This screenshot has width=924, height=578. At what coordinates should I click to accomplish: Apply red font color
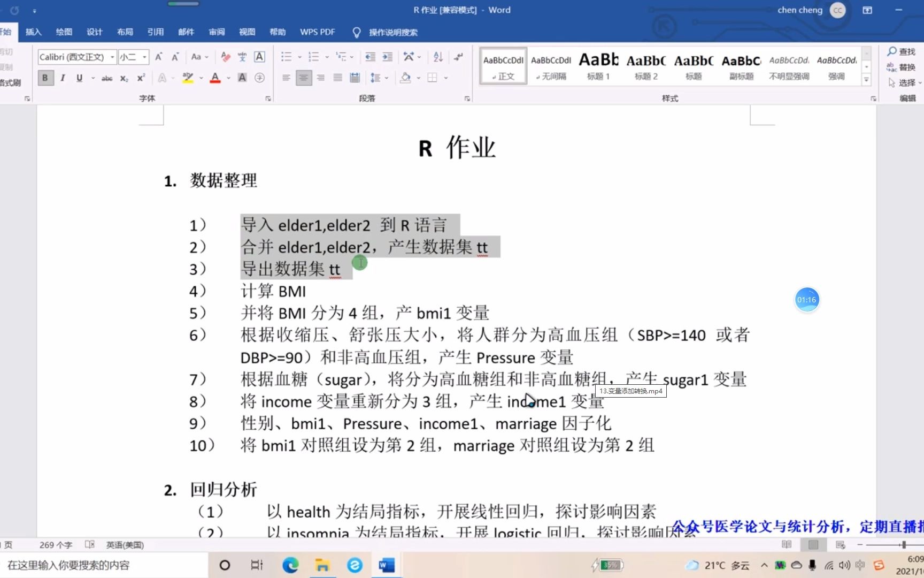(x=214, y=78)
